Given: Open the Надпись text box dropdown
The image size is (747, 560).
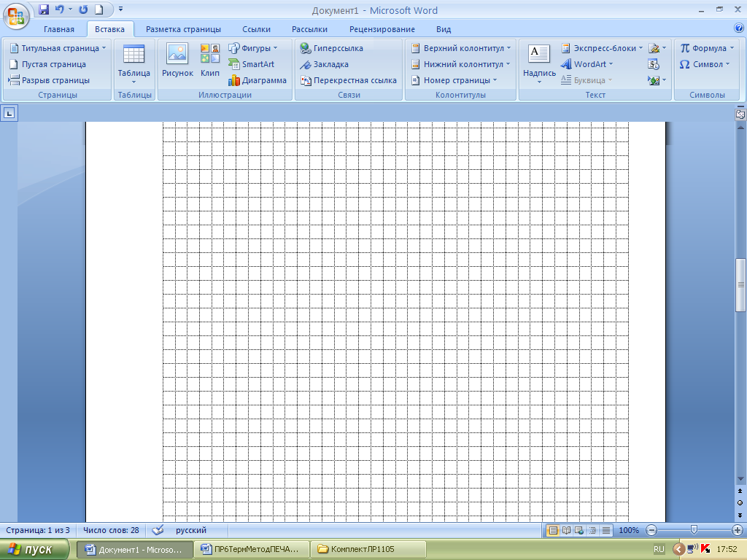Looking at the screenshot, I should (539, 64).
